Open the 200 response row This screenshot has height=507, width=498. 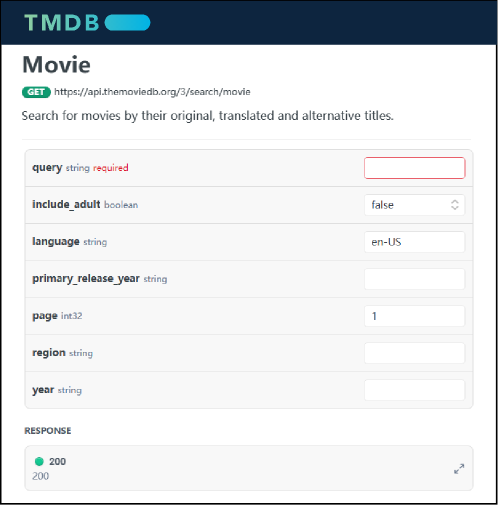click(x=249, y=468)
